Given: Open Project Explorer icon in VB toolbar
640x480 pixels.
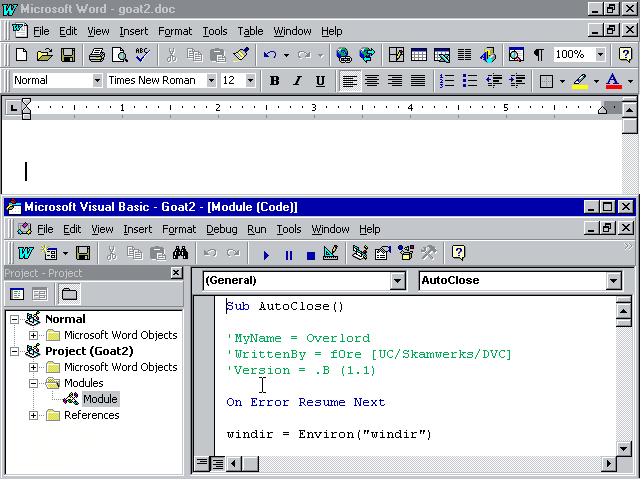Looking at the screenshot, I should (360, 253).
